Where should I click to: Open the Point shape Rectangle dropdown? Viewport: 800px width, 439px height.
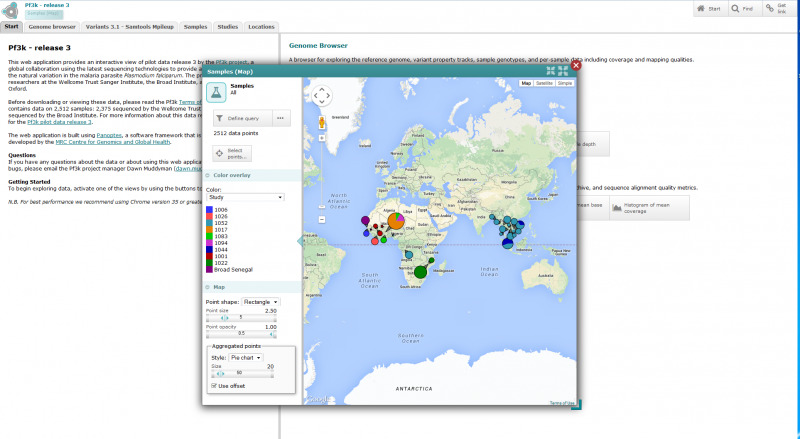tap(260, 302)
